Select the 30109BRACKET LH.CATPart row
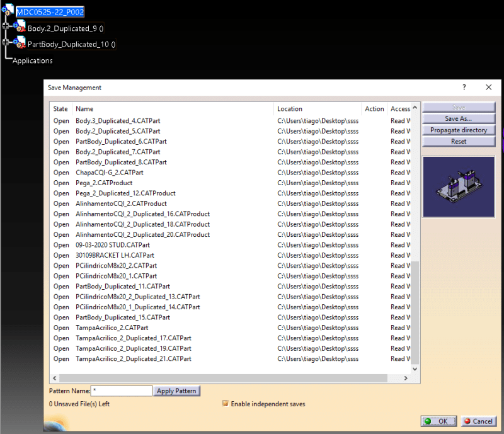 (231, 255)
